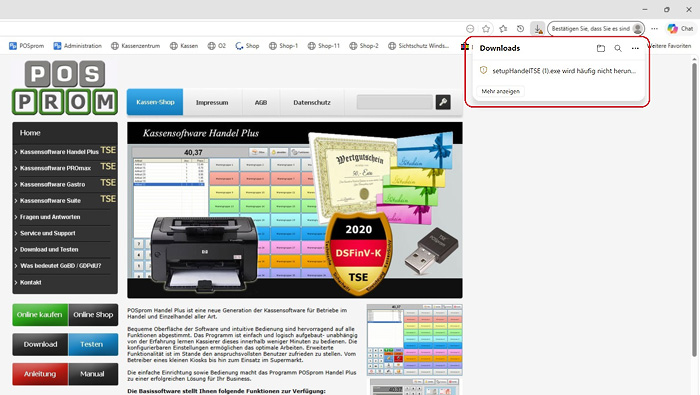Click the black Manual button
This screenshot has height=395, width=700.
[x=93, y=374]
